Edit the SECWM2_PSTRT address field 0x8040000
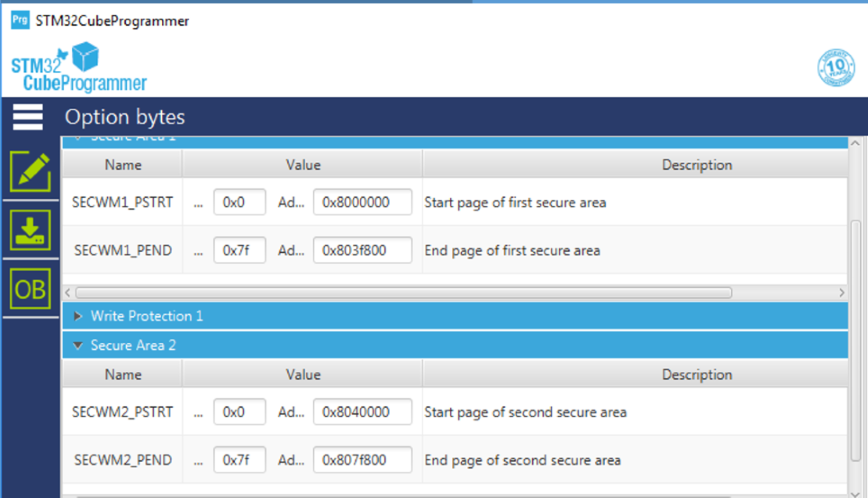The width and height of the screenshot is (868, 498). click(363, 412)
